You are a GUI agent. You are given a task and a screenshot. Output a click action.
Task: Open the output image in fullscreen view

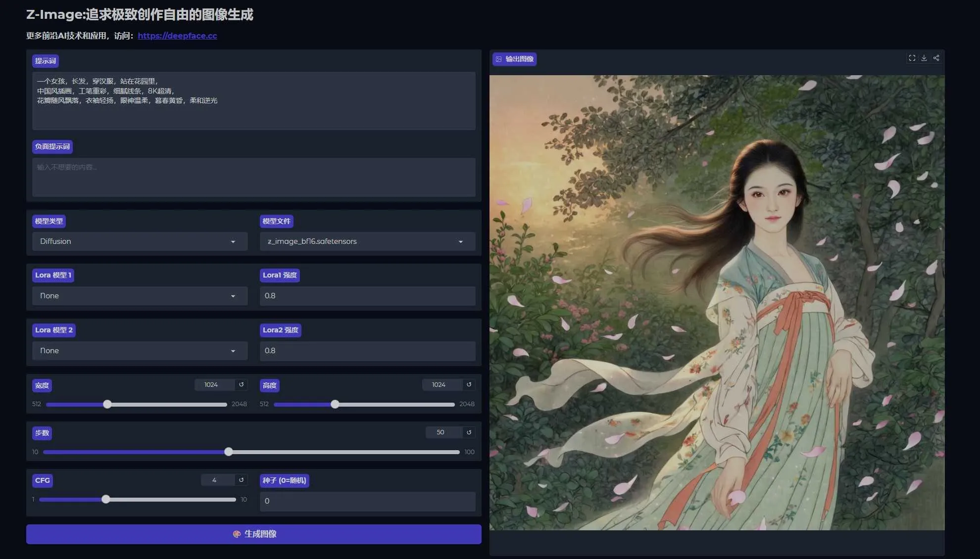[x=912, y=58]
